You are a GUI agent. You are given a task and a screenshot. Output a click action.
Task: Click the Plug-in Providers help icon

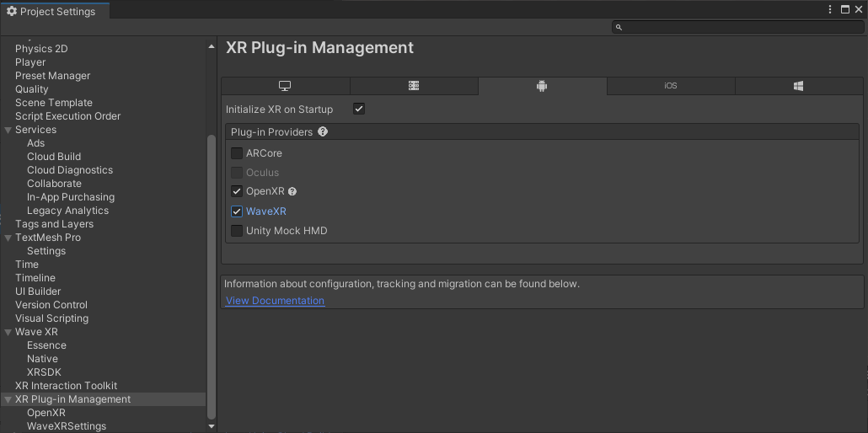tap(323, 132)
